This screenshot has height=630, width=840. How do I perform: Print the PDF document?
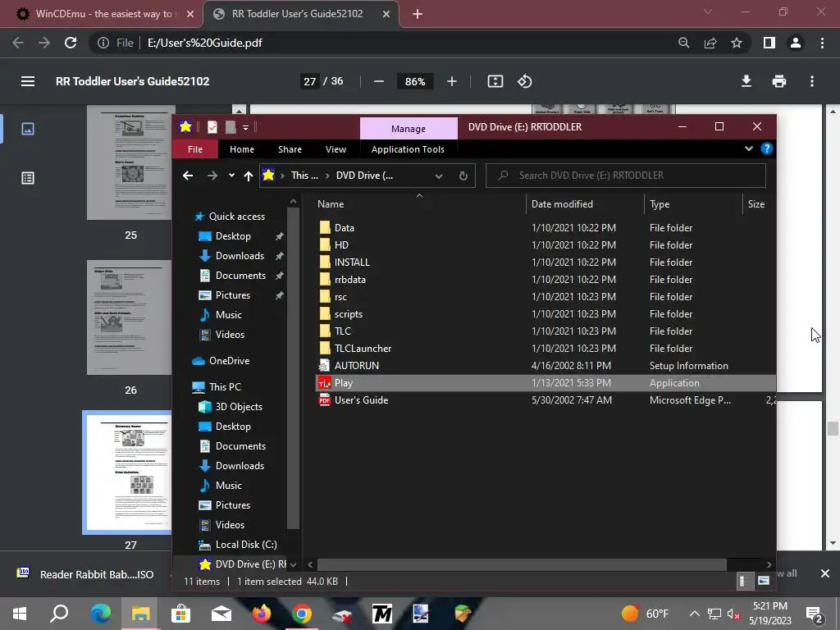pos(779,81)
